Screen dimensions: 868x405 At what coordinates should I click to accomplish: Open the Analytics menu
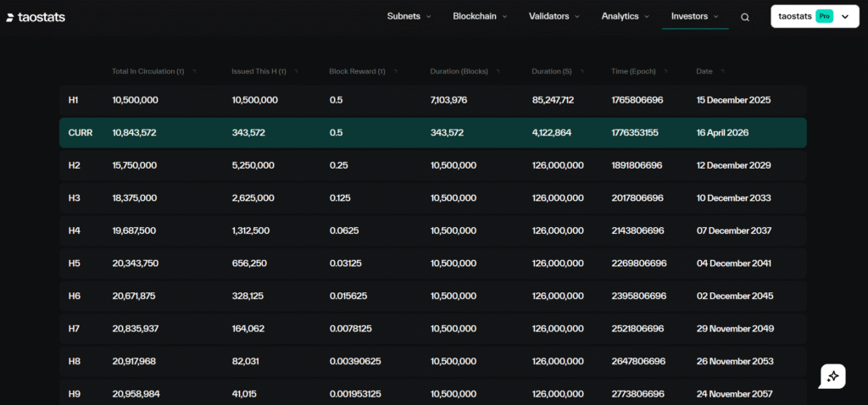tap(626, 16)
